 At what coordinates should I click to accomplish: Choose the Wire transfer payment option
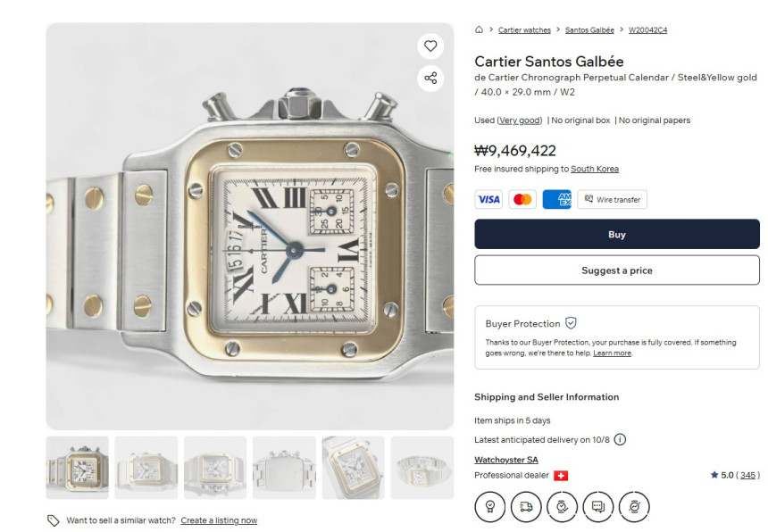tap(612, 199)
